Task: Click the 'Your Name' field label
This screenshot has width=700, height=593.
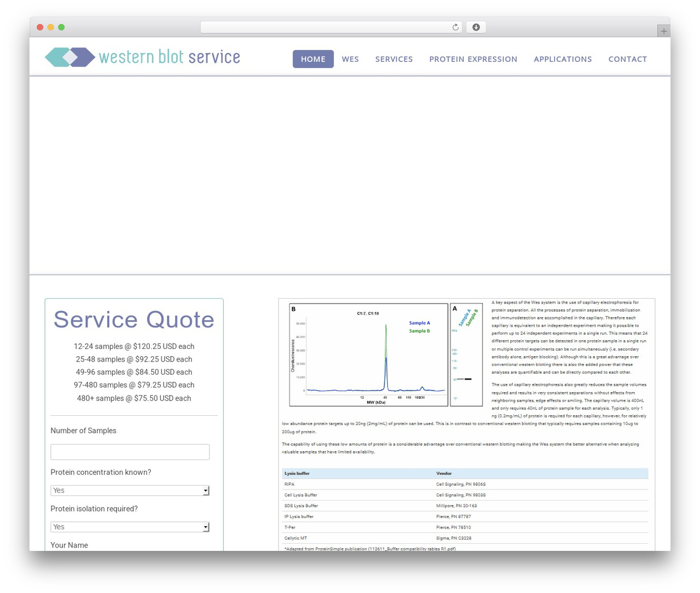Action: (x=69, y=545)
